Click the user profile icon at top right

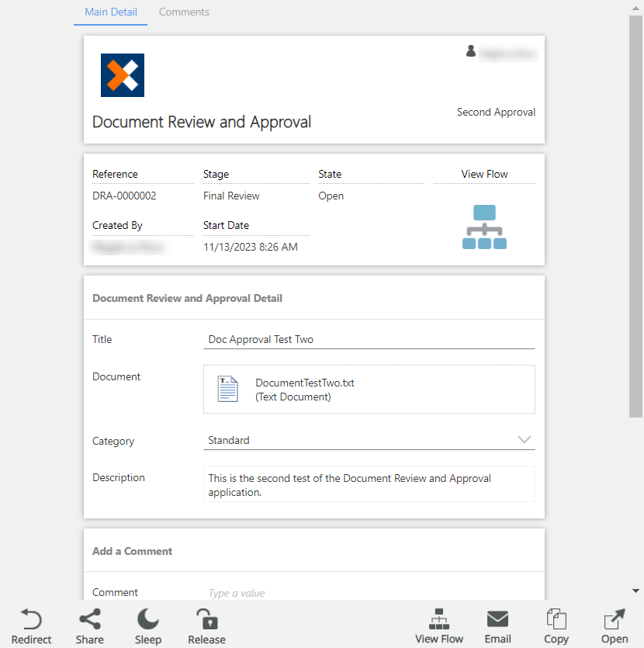pyautogui.click(x=471, y=50)
